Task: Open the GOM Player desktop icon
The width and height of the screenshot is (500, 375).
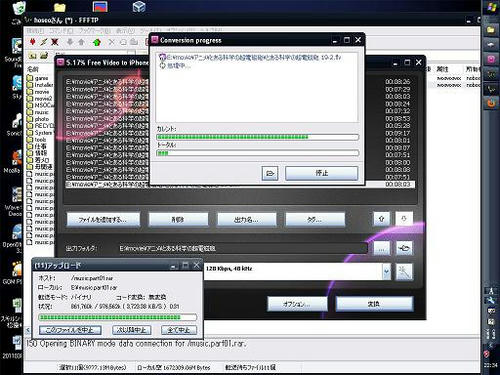Action: [x=16, y=269]
